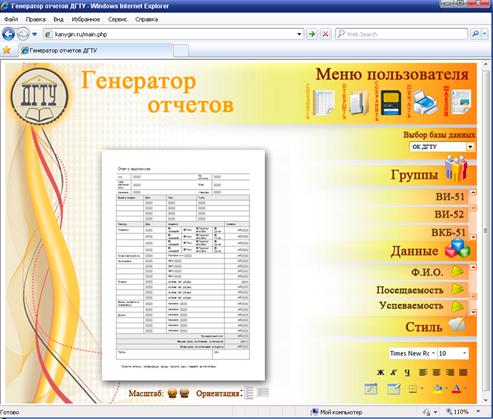This screenshot has width=493, height=419.
Task: Open a report via the folder icon
Action: point(359,102)
